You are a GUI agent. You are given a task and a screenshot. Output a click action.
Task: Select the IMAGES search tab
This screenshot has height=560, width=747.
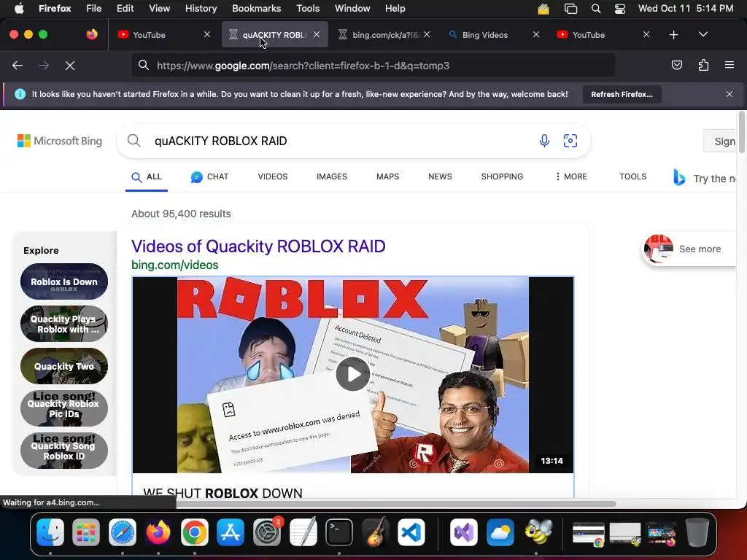[332, 176]
